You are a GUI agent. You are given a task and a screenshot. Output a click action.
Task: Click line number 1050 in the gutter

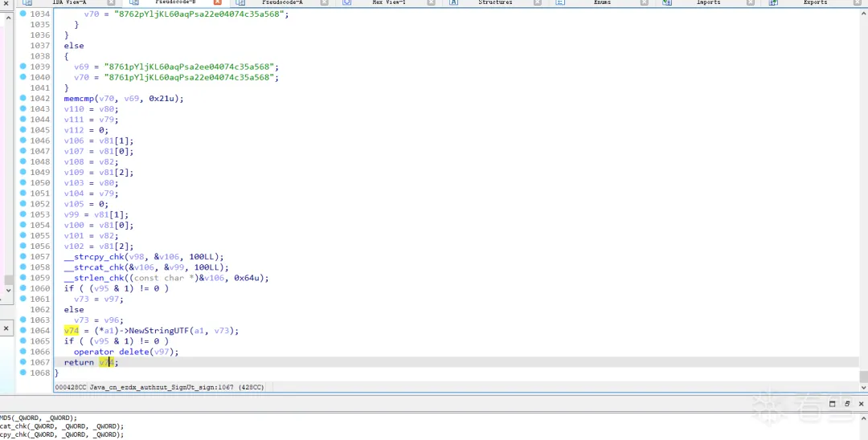(40, 182)
